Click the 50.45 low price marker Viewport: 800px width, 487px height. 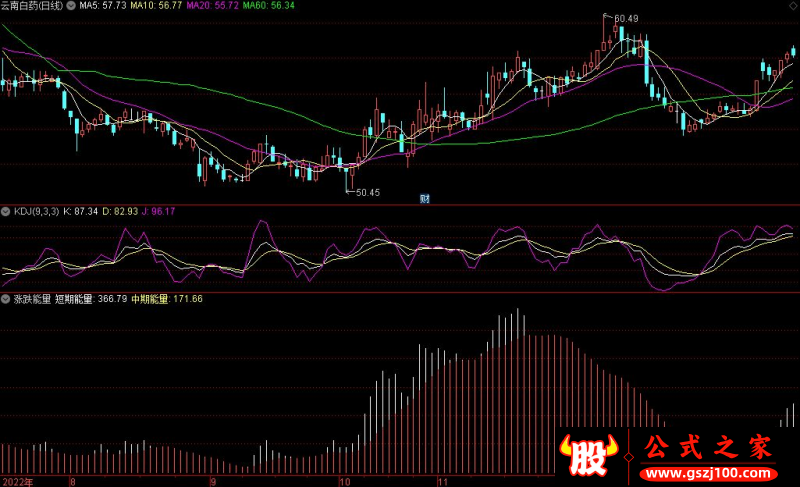(x=367, y=192)
